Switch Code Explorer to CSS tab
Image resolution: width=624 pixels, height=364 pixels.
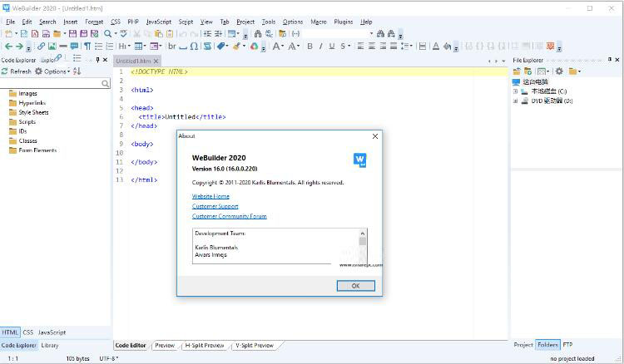pyautogui.click(x=27, y=332)
